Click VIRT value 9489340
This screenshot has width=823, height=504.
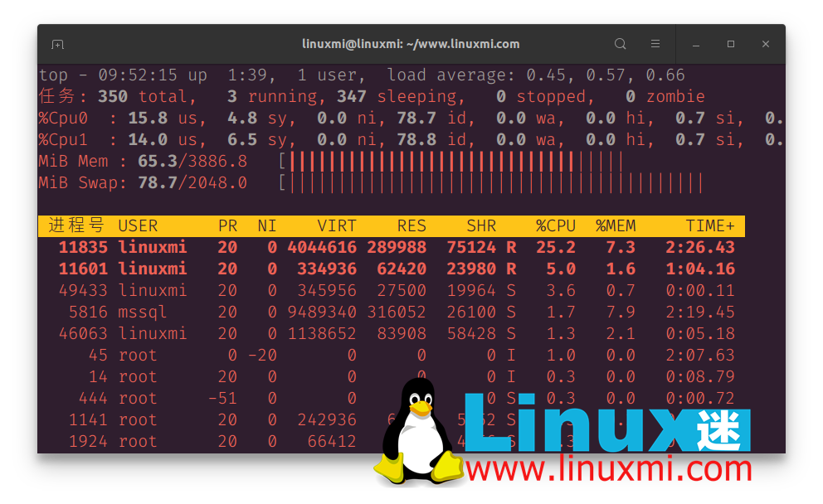click(322, 312)
